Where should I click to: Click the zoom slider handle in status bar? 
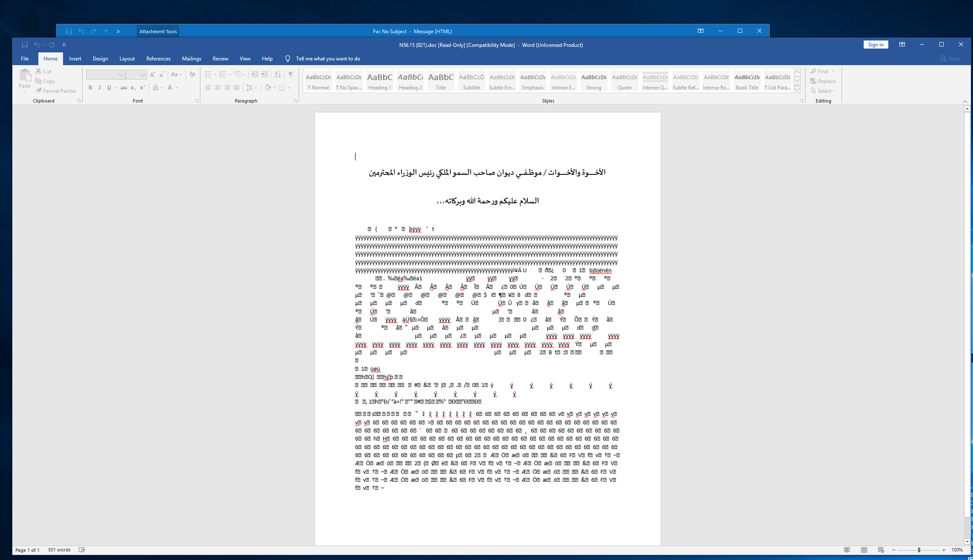pyautogui.click(x=919, y=550)
